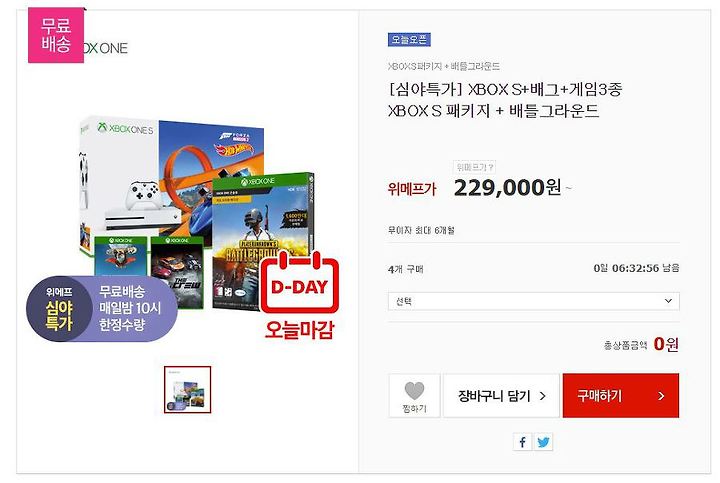Viewport: 720px width, 483px height.
Task: Click the 무이자 최대 6개월 installment info
Action: click(421, 230)
